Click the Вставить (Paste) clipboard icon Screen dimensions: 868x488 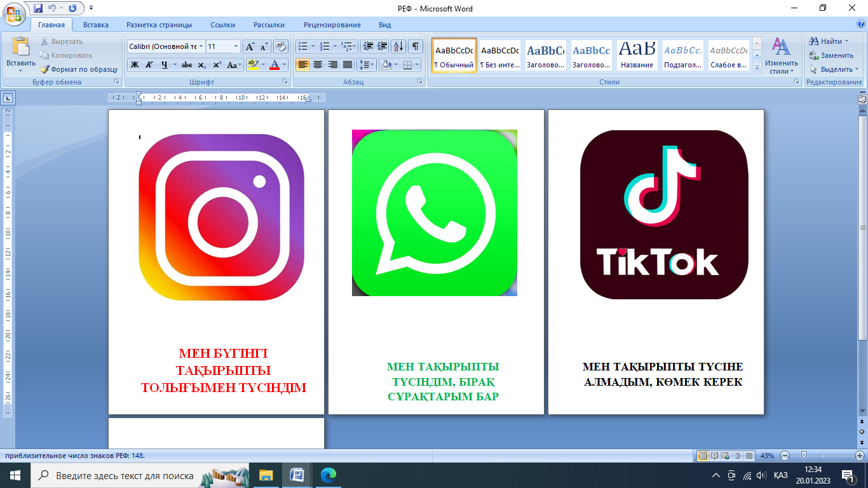[21, 48]
